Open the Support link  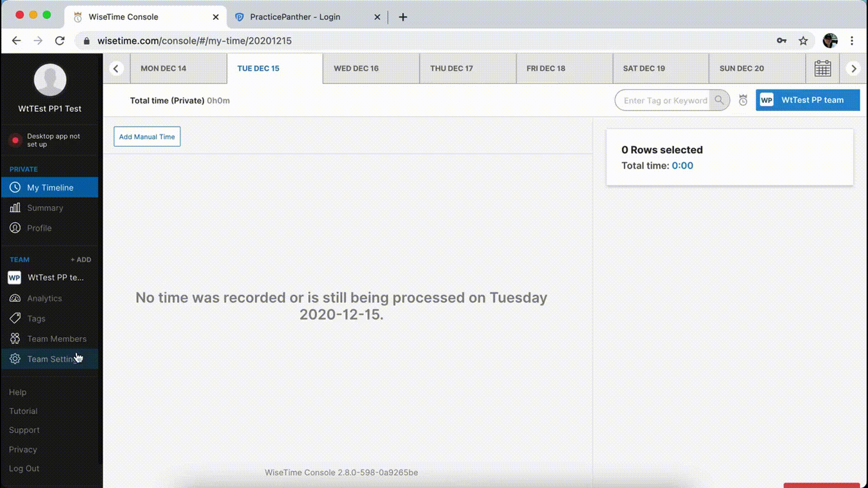tap(24, 430)
